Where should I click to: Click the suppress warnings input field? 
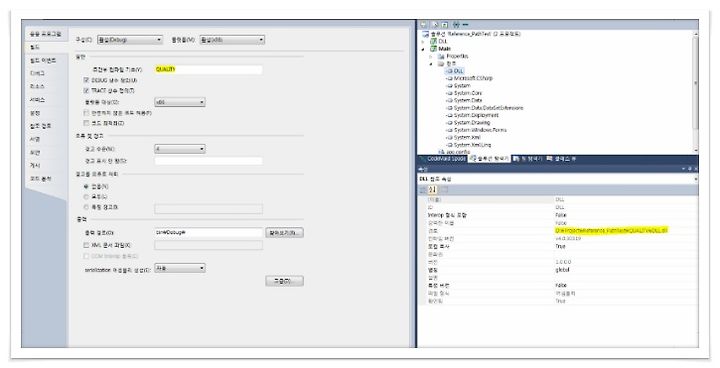click(x=208, y=161)
